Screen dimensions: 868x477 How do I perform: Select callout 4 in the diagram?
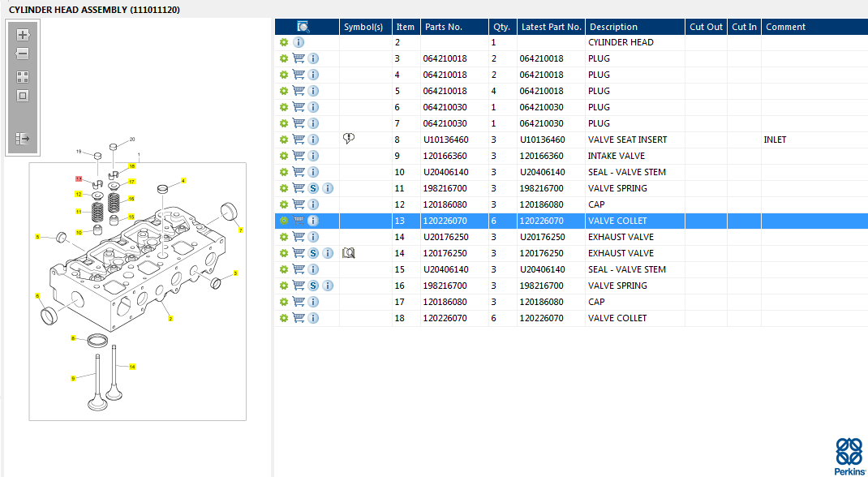pyautogui.click(x=183, y=180)
